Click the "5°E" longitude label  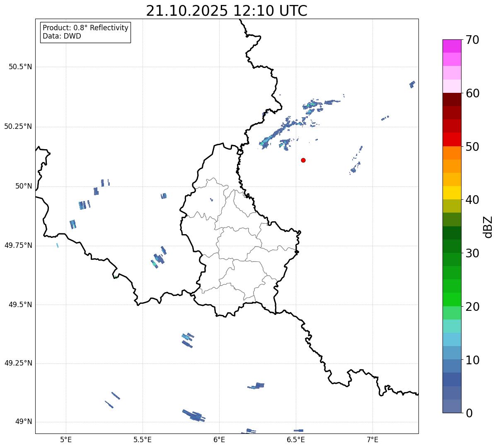coord(66,440)
